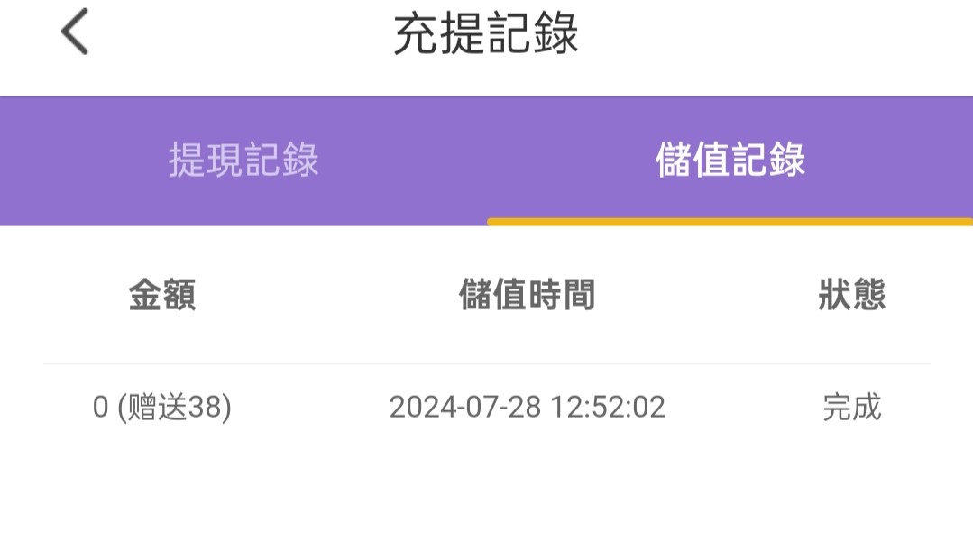The width and height of the screenshot is (973, 560).
Task: Click the leading 0 in the amount
Action: [100, 408]
